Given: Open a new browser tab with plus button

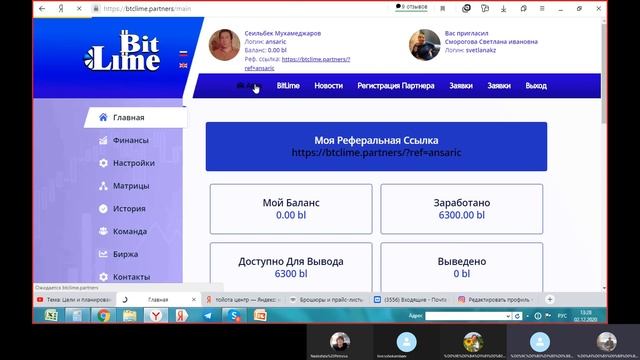Looking at the screenshot, I should tap(550, 300).
